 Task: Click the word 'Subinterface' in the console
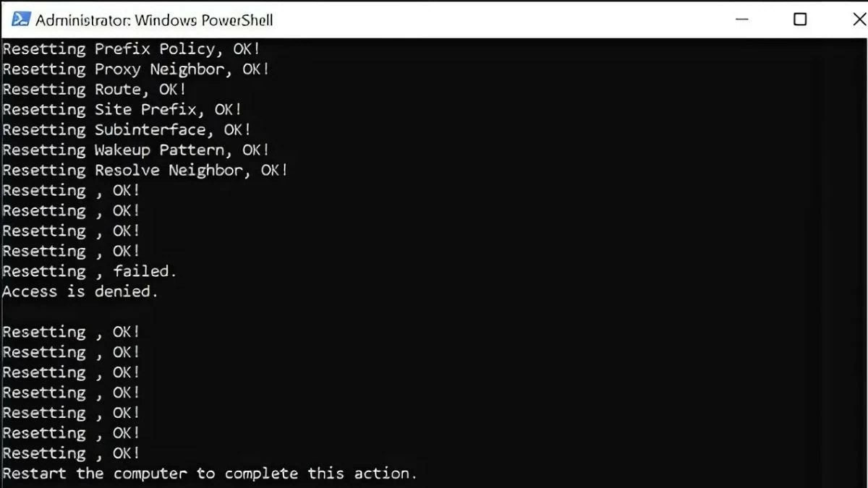(x=150, y=130)
